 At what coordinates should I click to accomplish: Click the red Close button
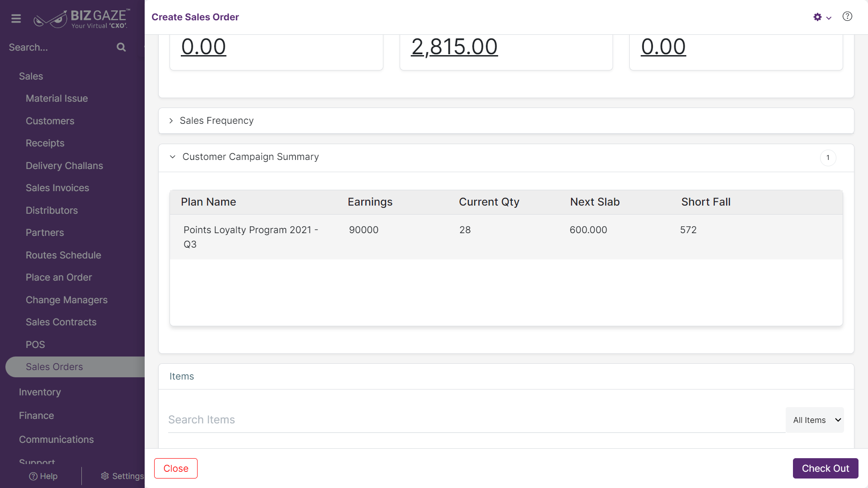point(176,469)
